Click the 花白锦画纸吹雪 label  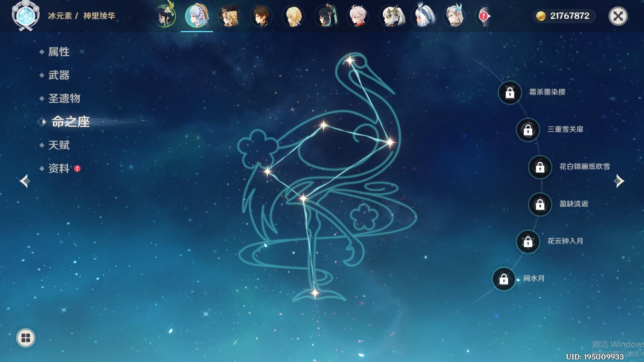pyautogui.click(x=584, y=167)
